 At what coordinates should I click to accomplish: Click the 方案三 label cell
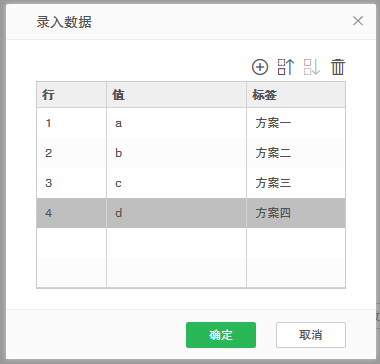(296, 183)
